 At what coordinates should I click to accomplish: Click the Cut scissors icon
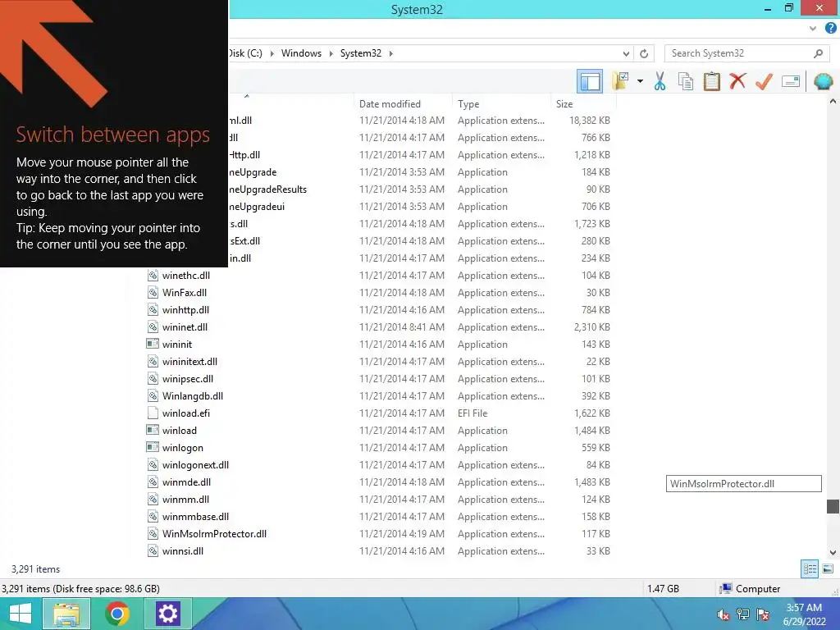click(x=660, y=81)
